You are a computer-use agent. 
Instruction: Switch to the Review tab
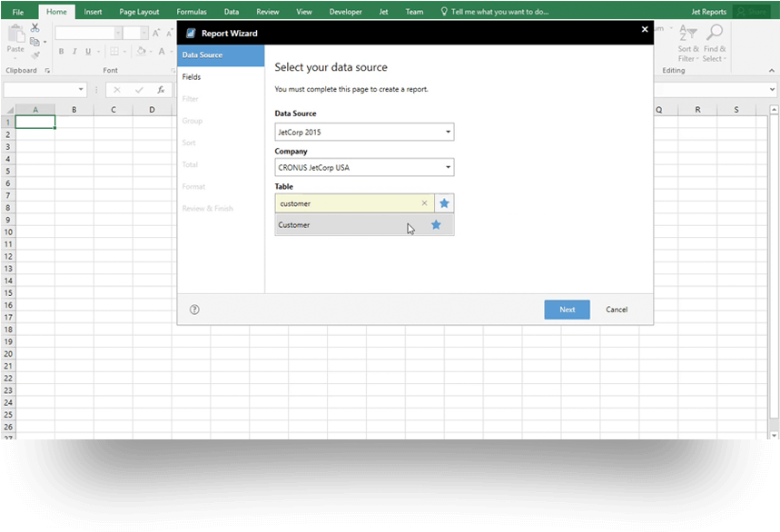(x=268, y=12)
